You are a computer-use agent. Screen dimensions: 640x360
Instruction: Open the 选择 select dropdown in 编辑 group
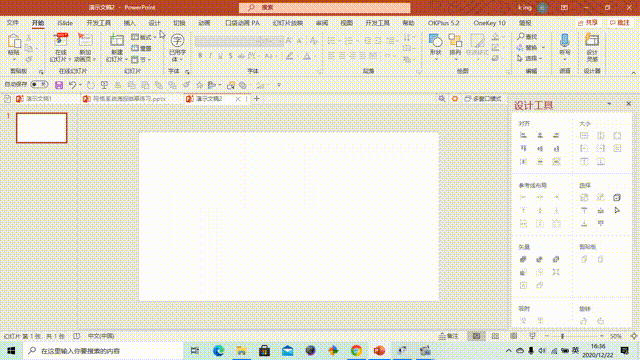530,59
